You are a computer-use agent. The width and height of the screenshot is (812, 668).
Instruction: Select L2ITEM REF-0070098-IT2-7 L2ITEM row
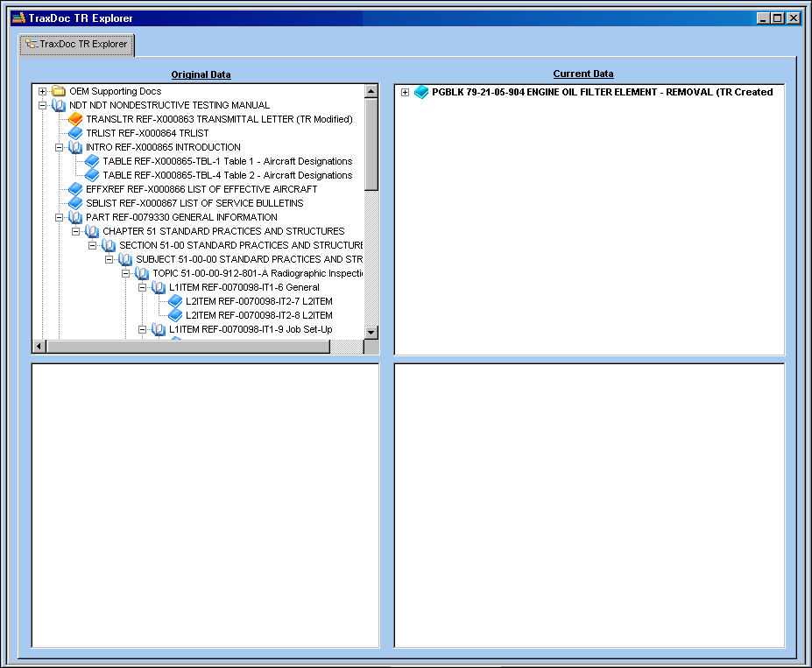[259, 300]
